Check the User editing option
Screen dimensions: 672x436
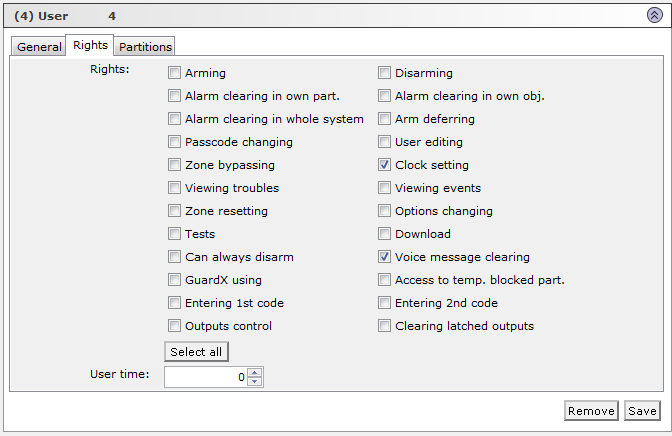click(385, 142)
